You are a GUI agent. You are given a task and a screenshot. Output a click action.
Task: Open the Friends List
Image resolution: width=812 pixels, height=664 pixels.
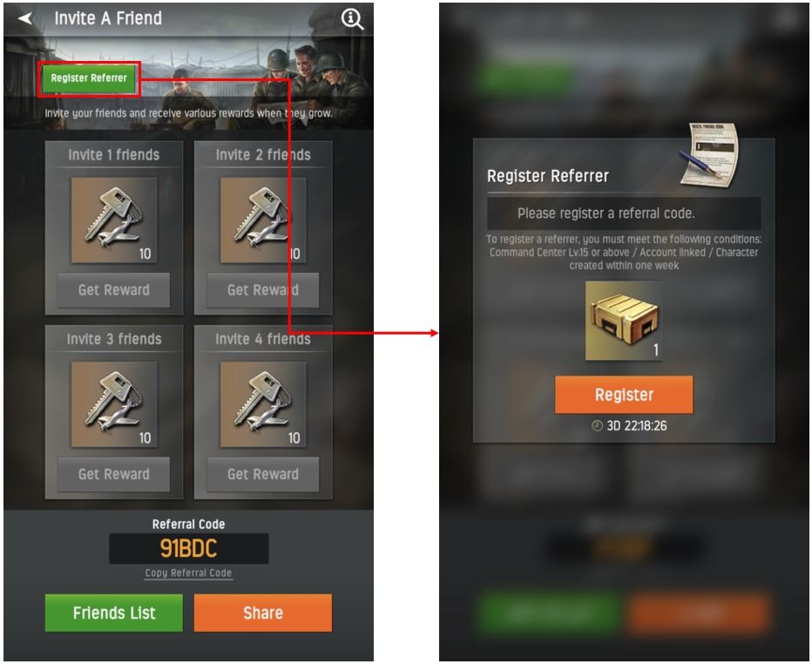point(114,613)
